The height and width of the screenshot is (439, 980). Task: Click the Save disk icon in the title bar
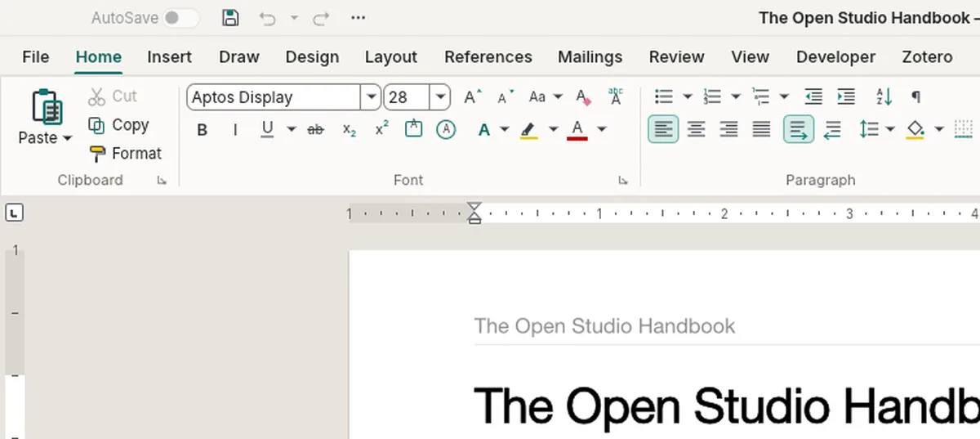click(x=231, y=18)
